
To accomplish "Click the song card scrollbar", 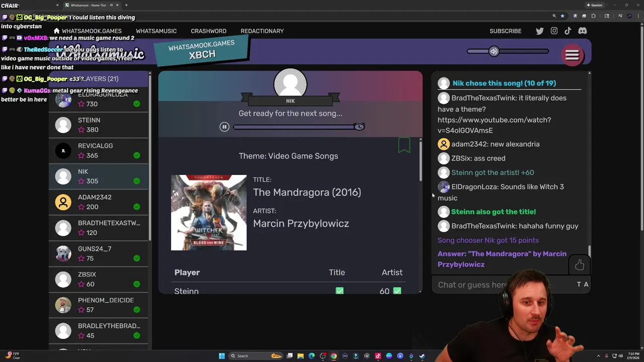I will click(421, 161).
